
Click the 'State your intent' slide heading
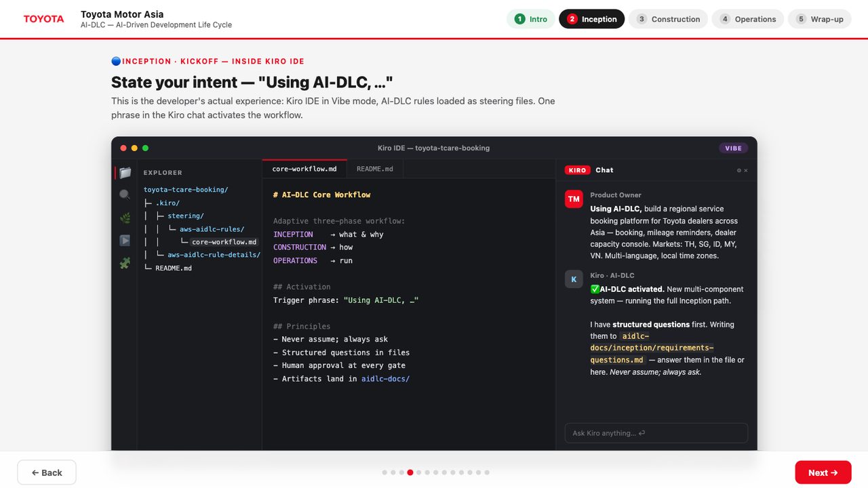pos(252,83)
